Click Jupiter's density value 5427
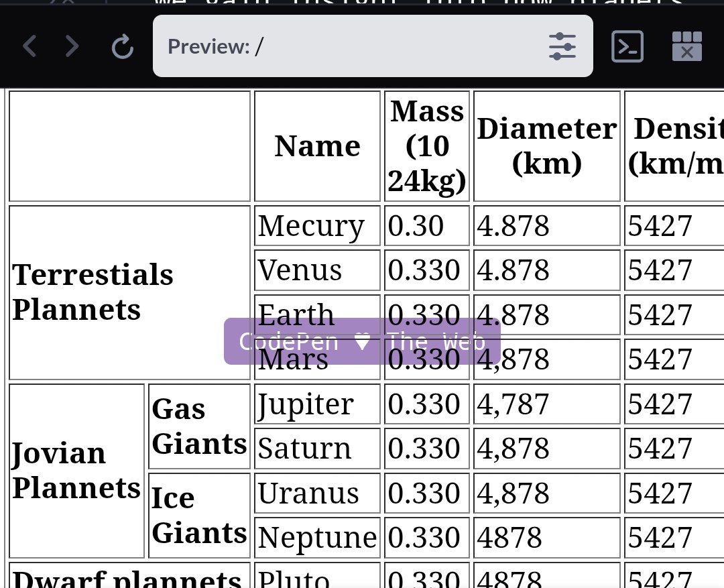This screenshot has height=588, width=724. click(x=674, y=404)
